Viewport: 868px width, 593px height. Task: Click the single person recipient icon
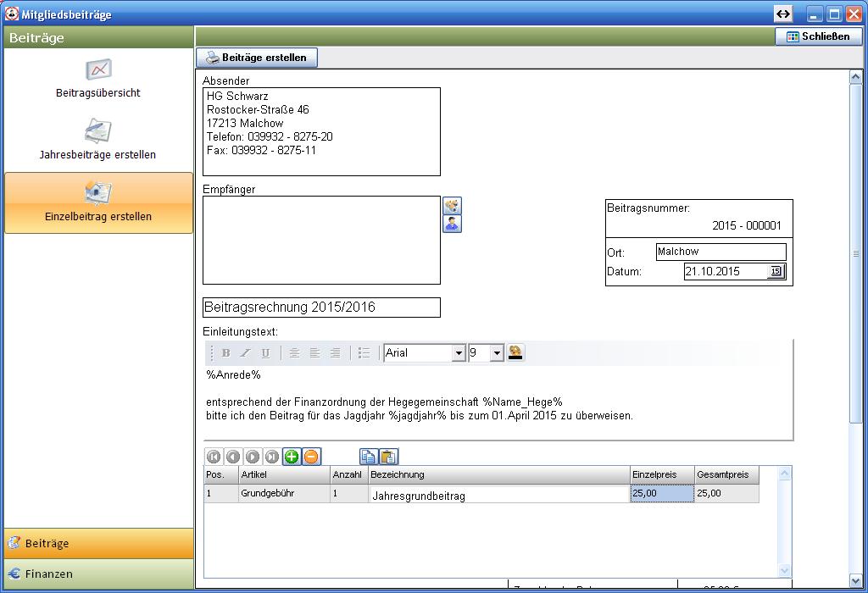(453, 224)
